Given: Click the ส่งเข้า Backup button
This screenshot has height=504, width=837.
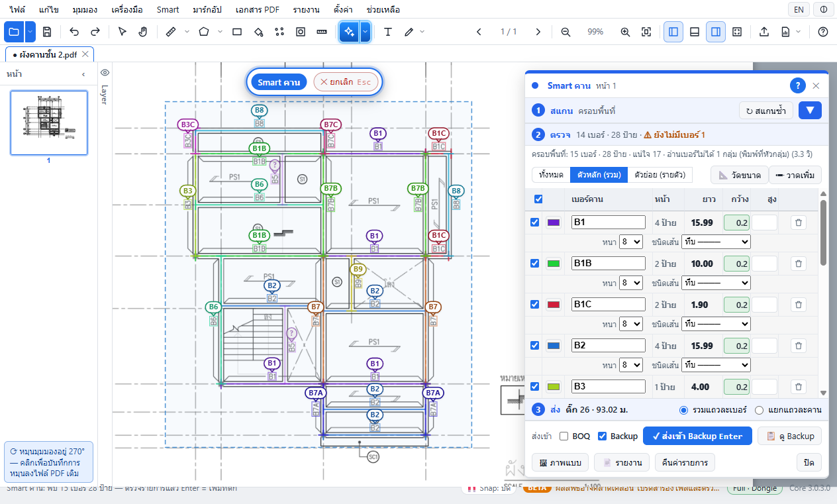Looking at the screenshot, I should point(697,436).
